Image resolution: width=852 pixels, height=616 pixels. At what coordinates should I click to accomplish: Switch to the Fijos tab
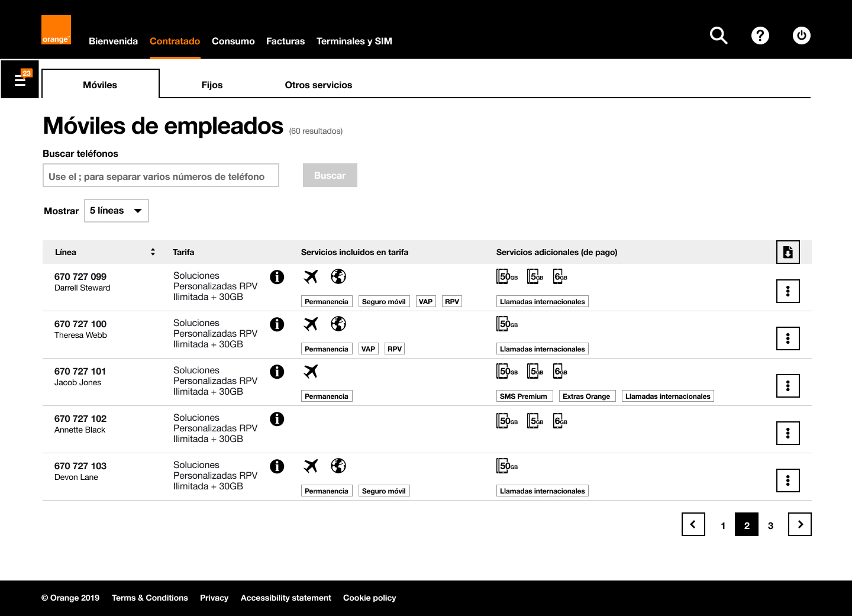point(212,85)
